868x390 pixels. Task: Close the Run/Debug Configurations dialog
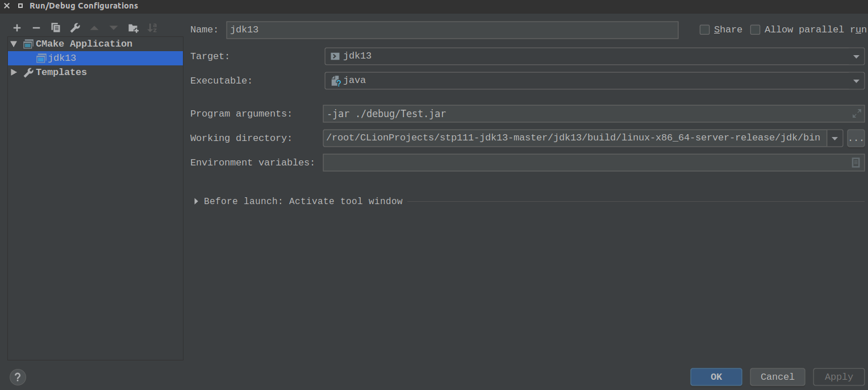coord(7,6)
